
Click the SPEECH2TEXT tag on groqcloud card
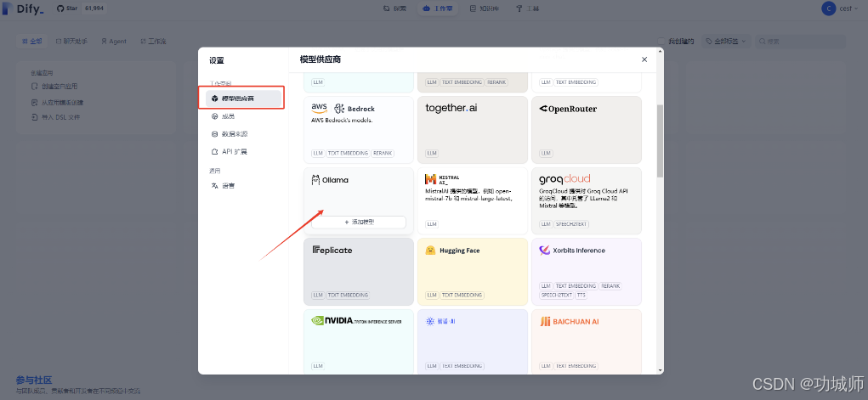pos(572,224)
